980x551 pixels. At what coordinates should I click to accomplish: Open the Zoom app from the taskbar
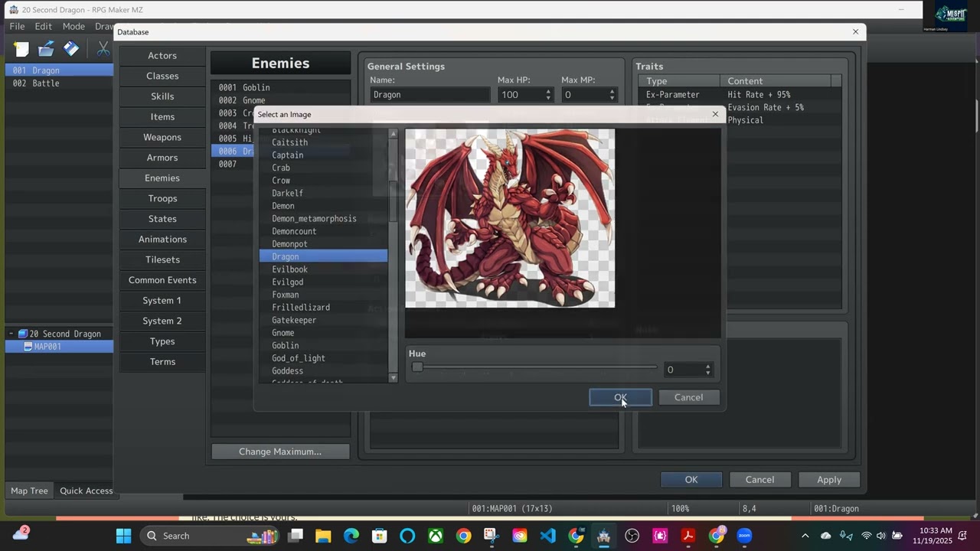(x=744, y=536)
